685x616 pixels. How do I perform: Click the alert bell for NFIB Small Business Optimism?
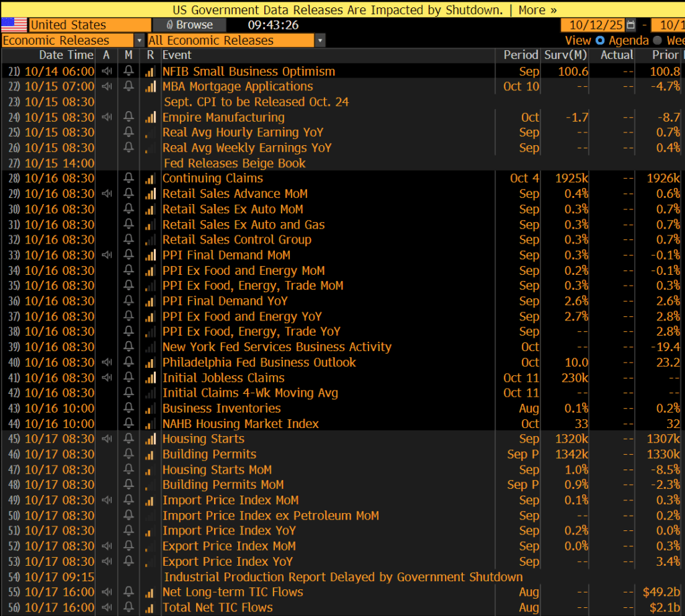pyautogui.click(x=128, y=72)
